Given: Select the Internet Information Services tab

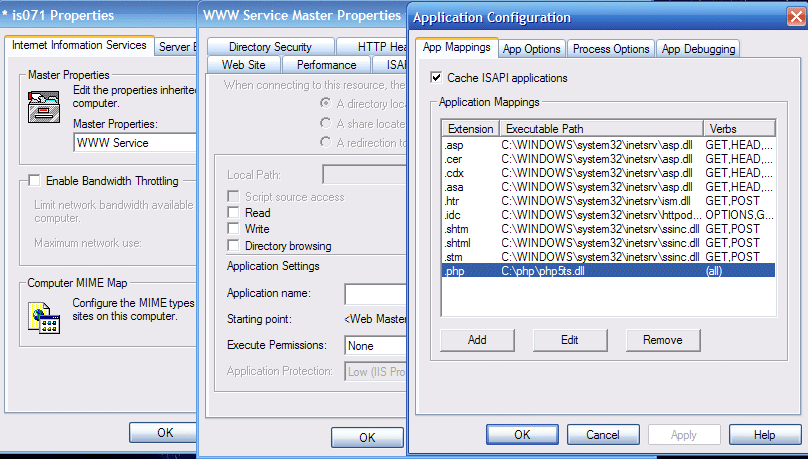Looking at the screenshot, I should [x=79, y=45].
